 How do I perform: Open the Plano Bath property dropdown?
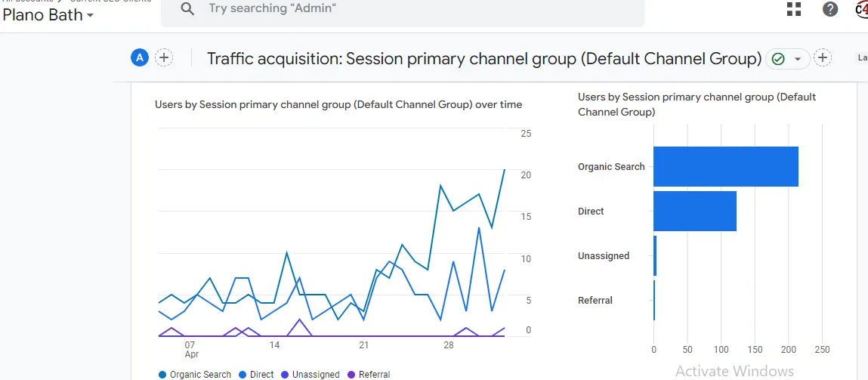click(x=48, y=15)
